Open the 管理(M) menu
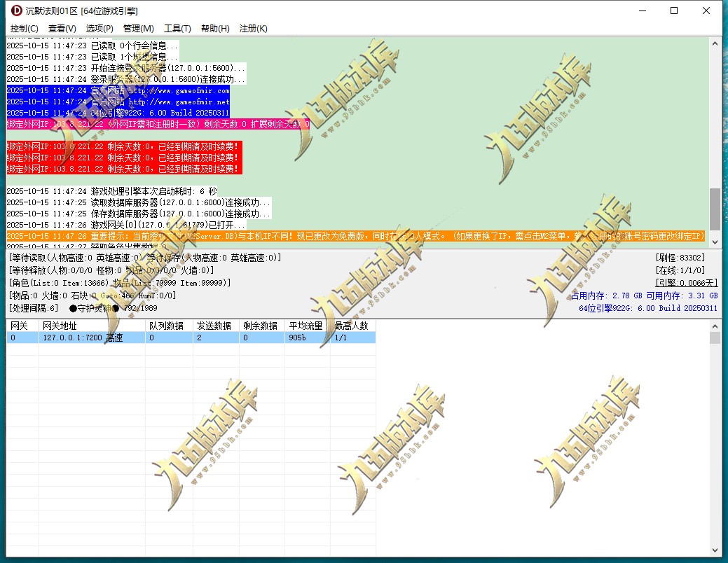Screen dimensions: 728x563 point(138,28)
